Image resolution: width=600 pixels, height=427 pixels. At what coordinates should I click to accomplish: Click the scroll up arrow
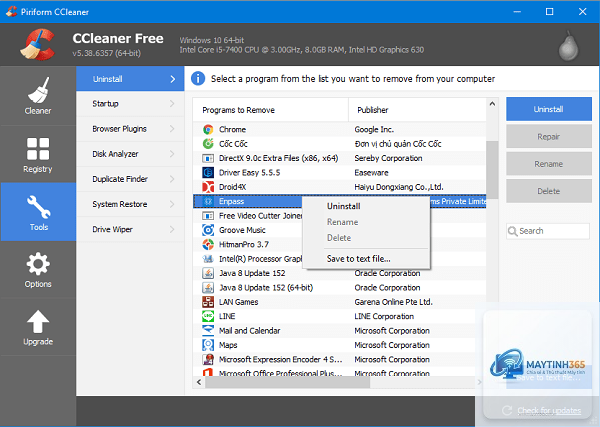tap(492, 104)
